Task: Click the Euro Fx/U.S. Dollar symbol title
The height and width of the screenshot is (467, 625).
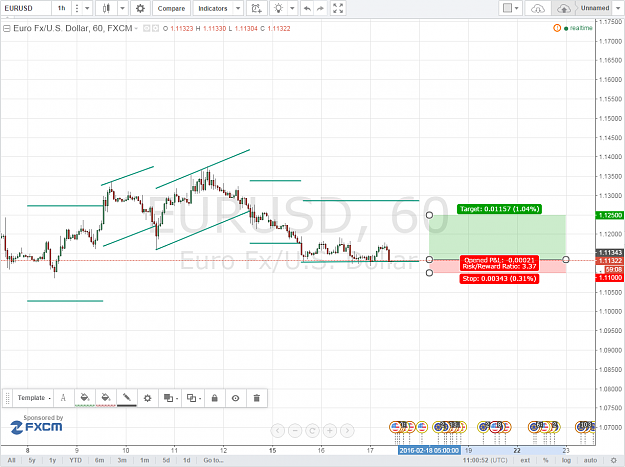Action: point(73,28)
